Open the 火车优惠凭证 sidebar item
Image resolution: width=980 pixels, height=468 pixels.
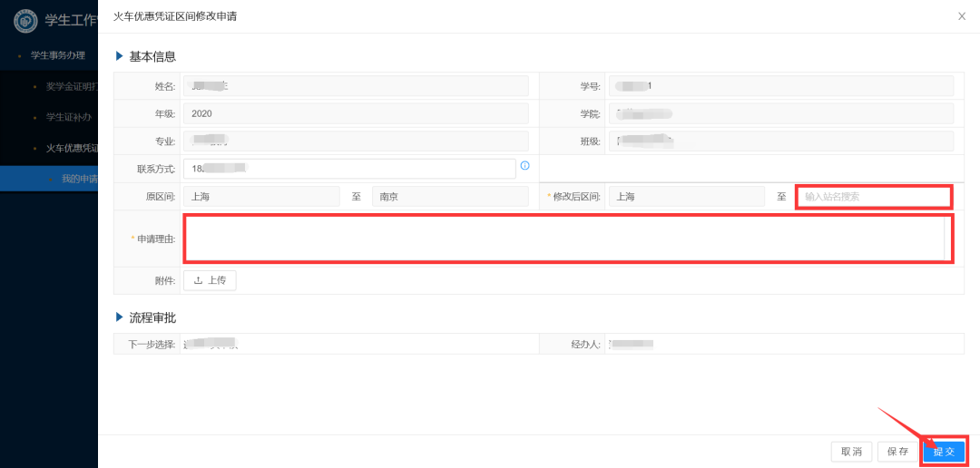coord(71,148)
